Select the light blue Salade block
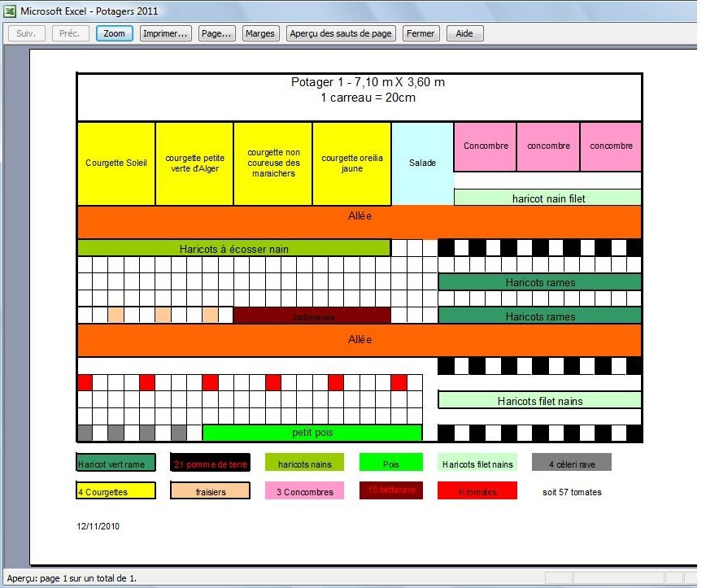The height and width of the screenshot is (588, 706). coord(422,163)
